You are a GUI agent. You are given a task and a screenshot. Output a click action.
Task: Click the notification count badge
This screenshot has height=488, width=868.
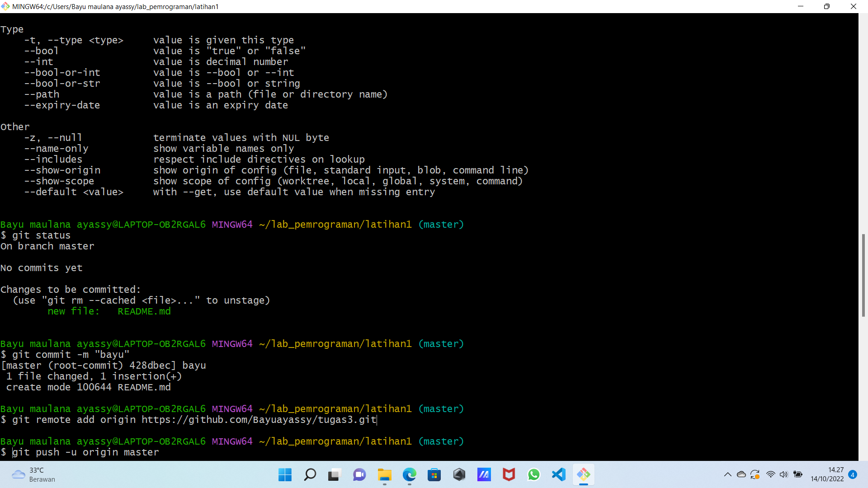click(853, 474)
